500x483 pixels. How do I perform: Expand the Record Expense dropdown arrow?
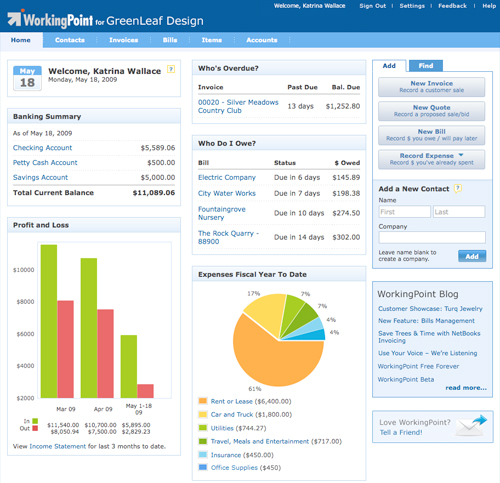(x=461, y=155)
